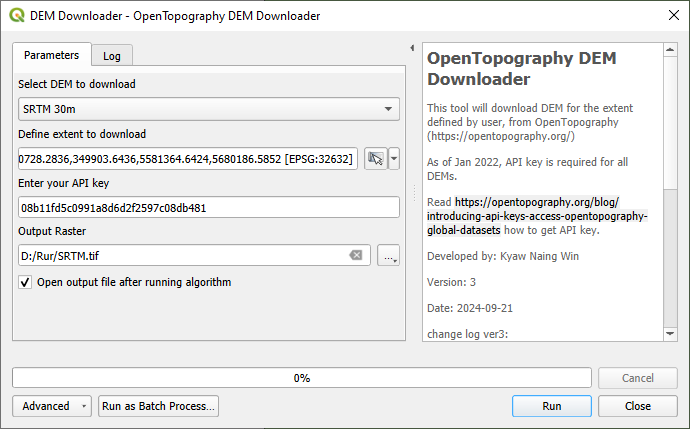690x429 pixels.
Task: Toggle Open output file after running algorithm
Action: pos(25,282)
